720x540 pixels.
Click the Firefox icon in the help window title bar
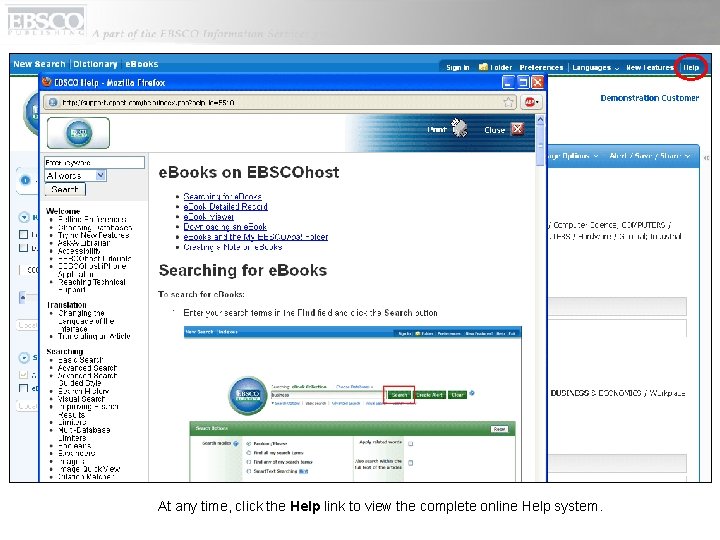46,82
